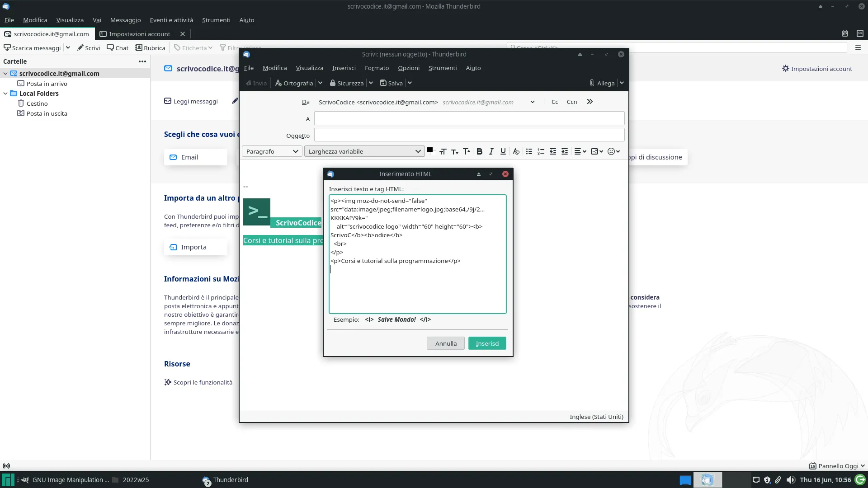The width and height of the screenshot is (868, 488).
Task: Decrease indentation of the paragraph
Action: pyautogui.click(x=552, y=151)
